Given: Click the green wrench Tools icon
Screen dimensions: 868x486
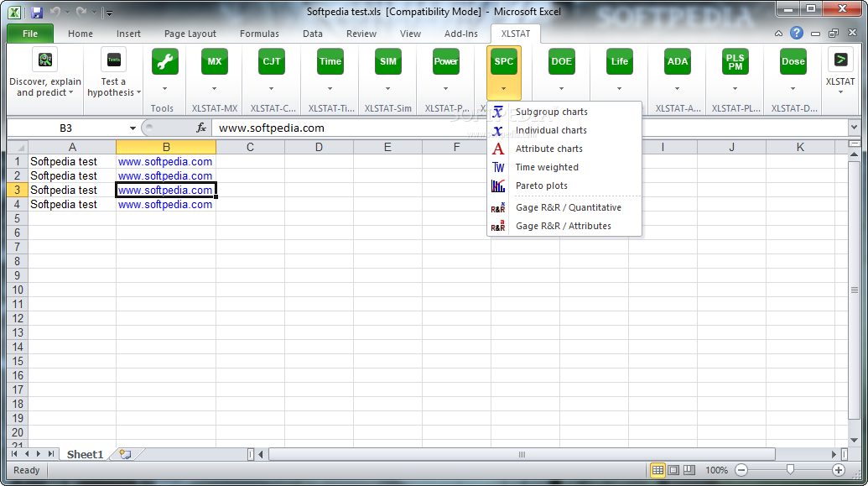Looking at the screenshot, I should (165, 61).
